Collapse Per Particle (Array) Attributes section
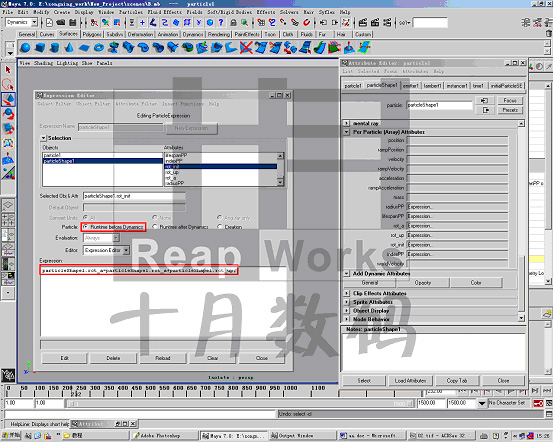Screen dimensions: 553x442 [x=346, y=132]
